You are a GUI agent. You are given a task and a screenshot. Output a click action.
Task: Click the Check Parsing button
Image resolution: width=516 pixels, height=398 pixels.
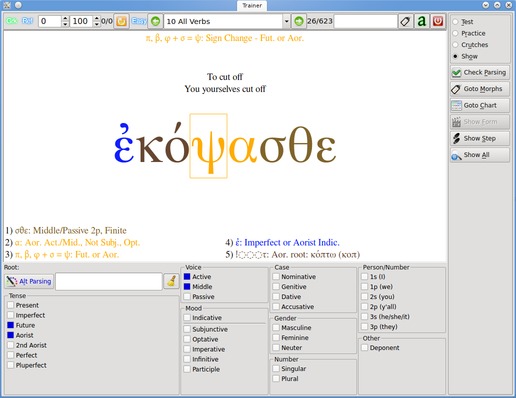pos(480,72)
